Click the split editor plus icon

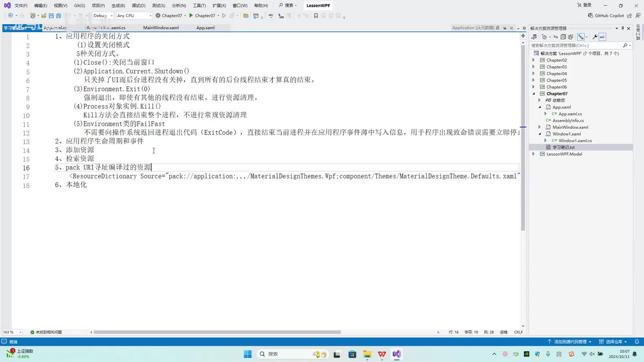523,36
